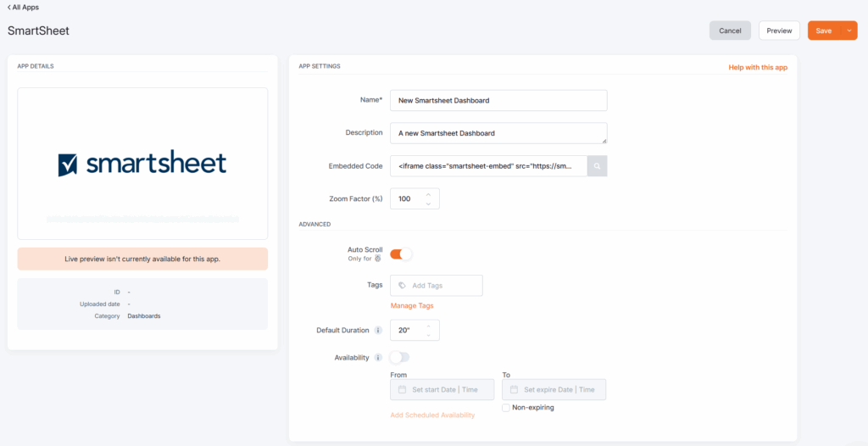Click the search icon beside Embedded Code

point(598,165)
